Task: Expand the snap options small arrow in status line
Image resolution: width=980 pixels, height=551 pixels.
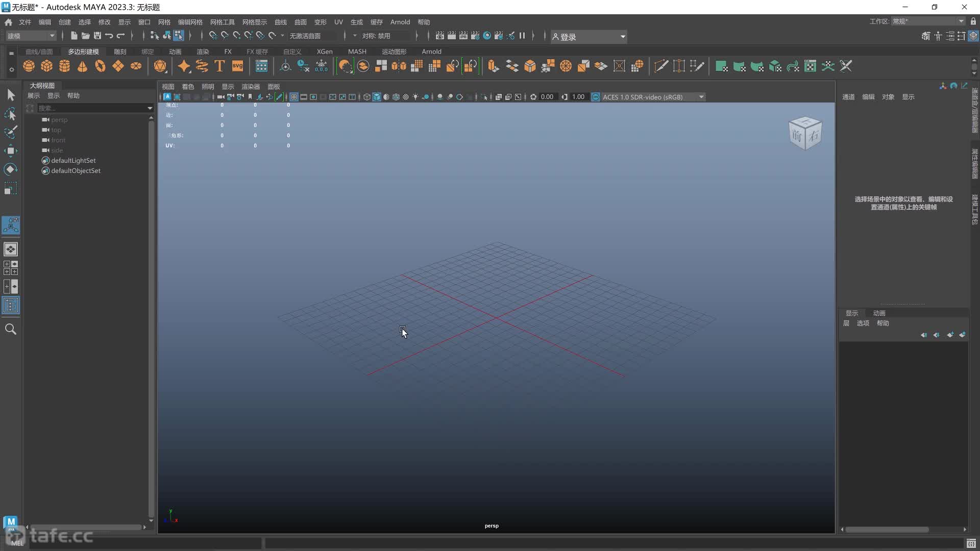Action: (x=282, y=36)
